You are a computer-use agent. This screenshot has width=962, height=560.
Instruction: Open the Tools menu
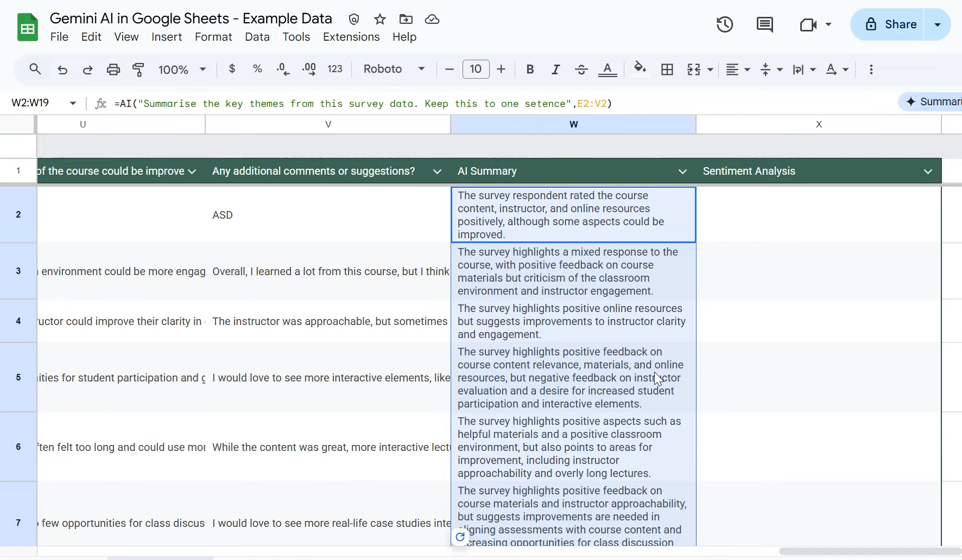(296, 37)
